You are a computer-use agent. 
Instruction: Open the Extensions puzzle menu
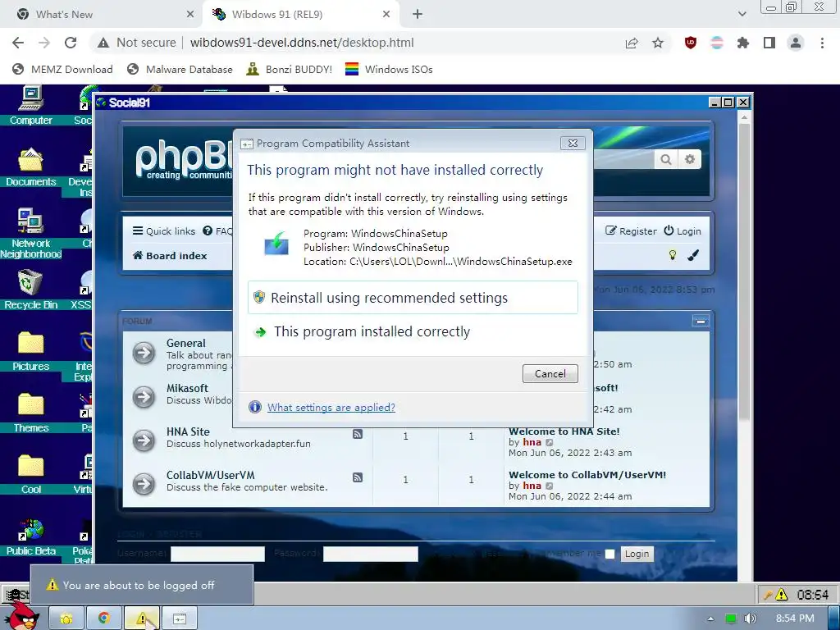pyautogui.click(x=742, y=43)
